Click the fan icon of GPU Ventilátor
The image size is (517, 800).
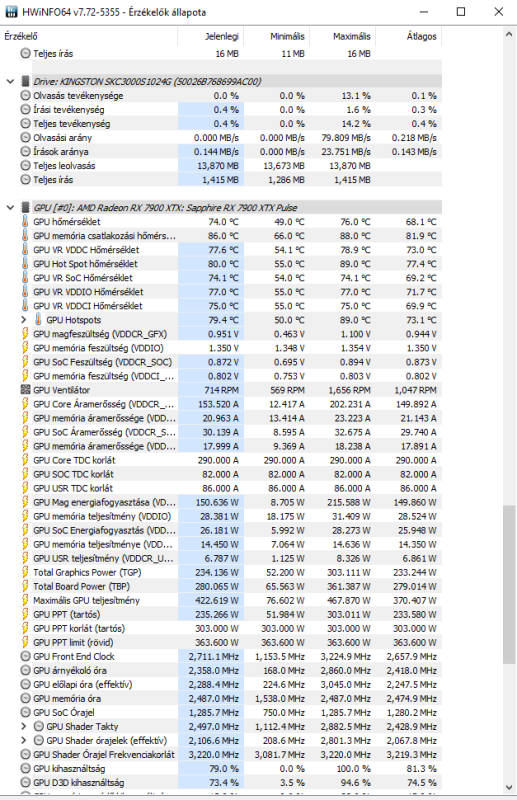click(x=25, y=390)
